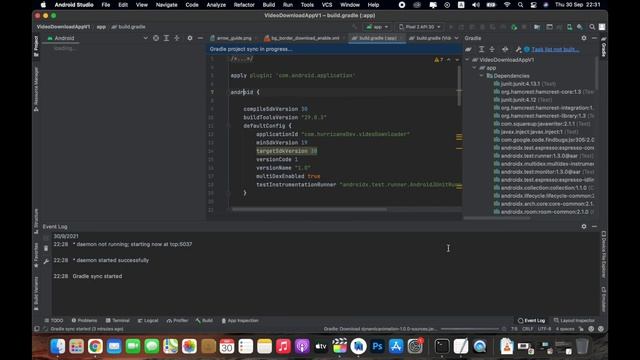Open Event Log settings gear
640x360 pixels.
click(584, 227)
